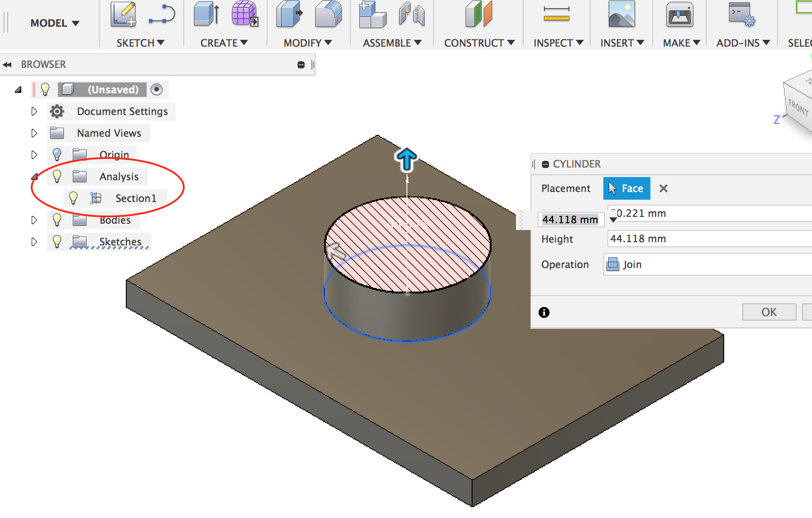This screenshot has height=518, width=812.
Task: Open the Scripts and Add-Ins icon
Action: coord(741,14)
